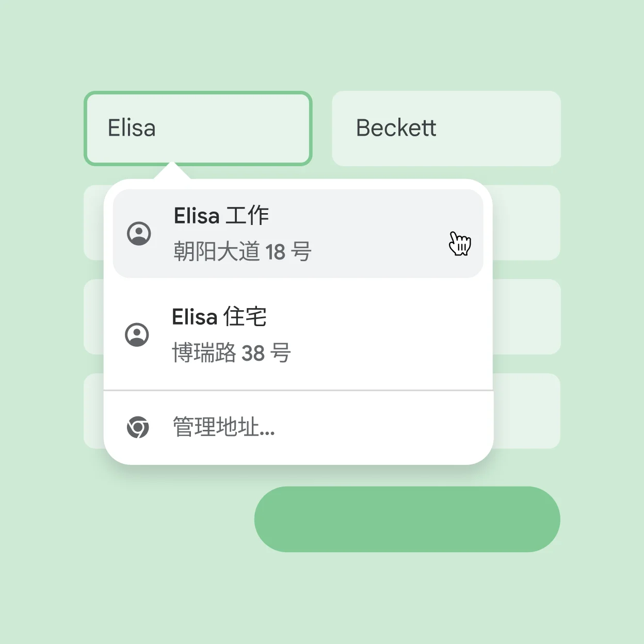Screen dimensions: 644x644
Task: Open 管理地址... to manage addresses
Action: [224, 427]
